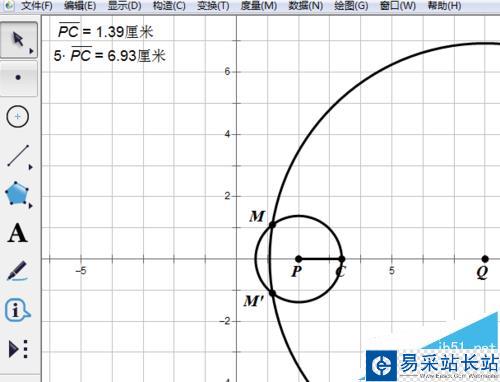Viewport: 500px width, 382px height.
Task: Open the 编辑(E) menu
Action: (80, 6)
